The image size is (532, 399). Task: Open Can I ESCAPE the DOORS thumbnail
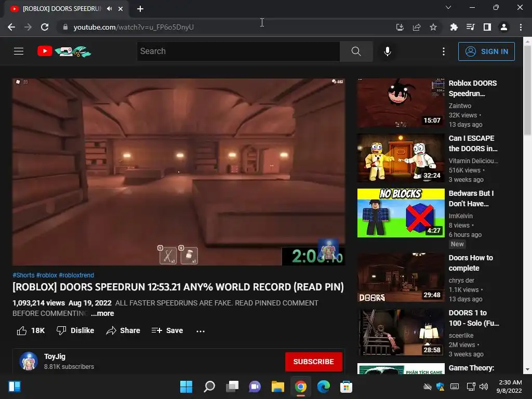[x=401, y=158]
